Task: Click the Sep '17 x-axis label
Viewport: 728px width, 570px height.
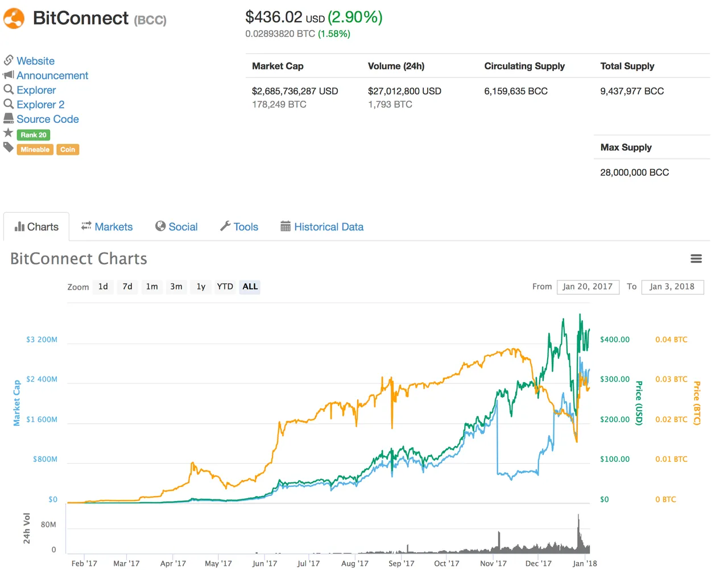Action: coord(402,563)
